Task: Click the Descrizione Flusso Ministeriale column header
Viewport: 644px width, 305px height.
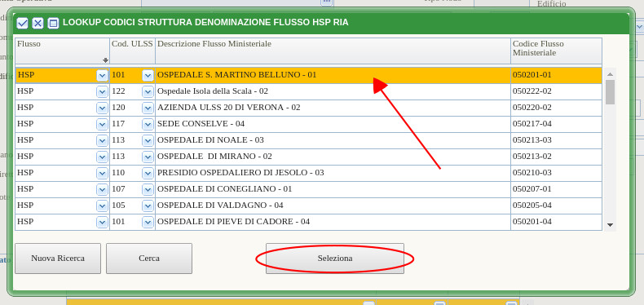Action: tap(333, 51)
